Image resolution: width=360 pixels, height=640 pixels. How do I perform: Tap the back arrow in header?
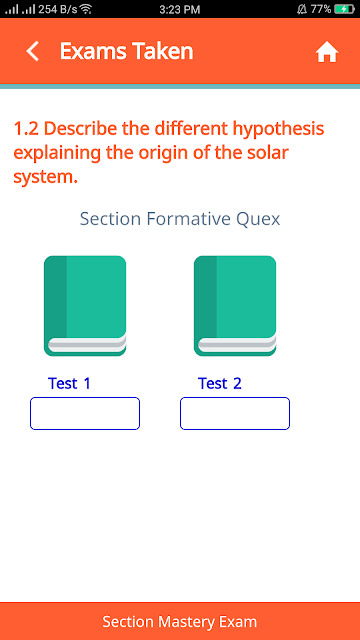(x=32, y=51)
